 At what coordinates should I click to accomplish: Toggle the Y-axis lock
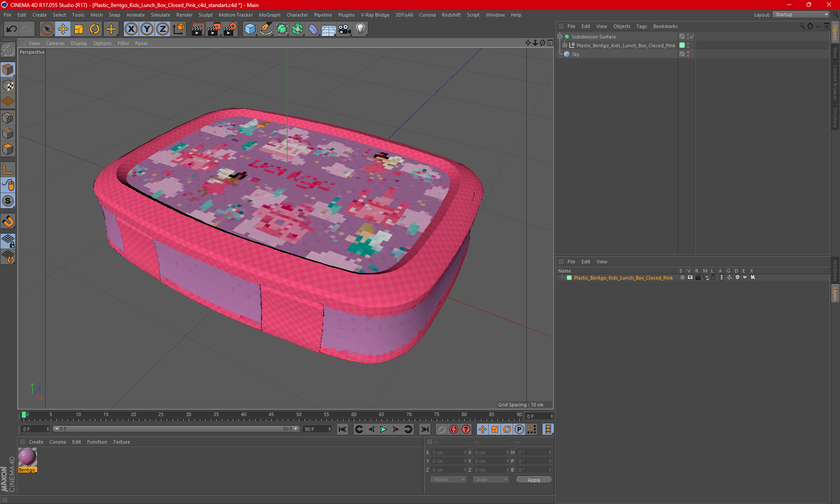pyautogui.click(x=147, y=29)
